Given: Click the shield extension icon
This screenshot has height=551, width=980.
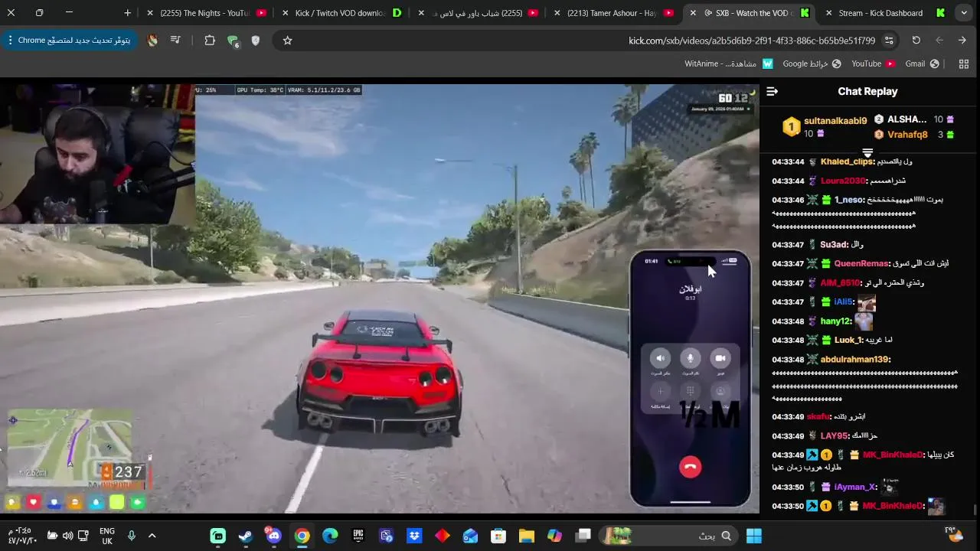Looking at the screenshot, I should (x=256, y=41).
